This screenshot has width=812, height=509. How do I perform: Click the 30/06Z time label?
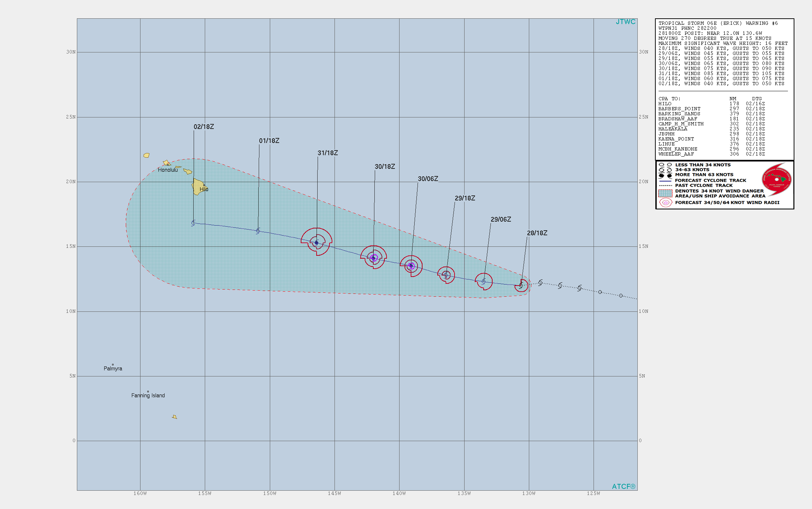[x=428, y=179]
